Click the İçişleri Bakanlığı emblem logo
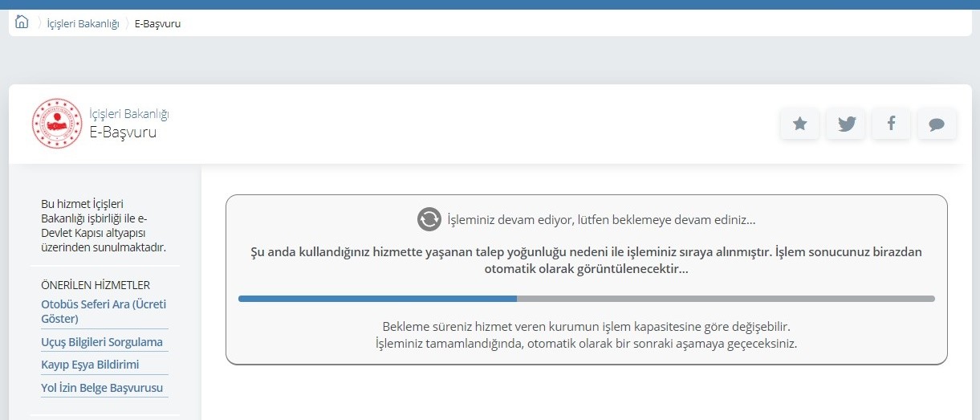Viewport: 980px width, 420px height. click(57, 124)
